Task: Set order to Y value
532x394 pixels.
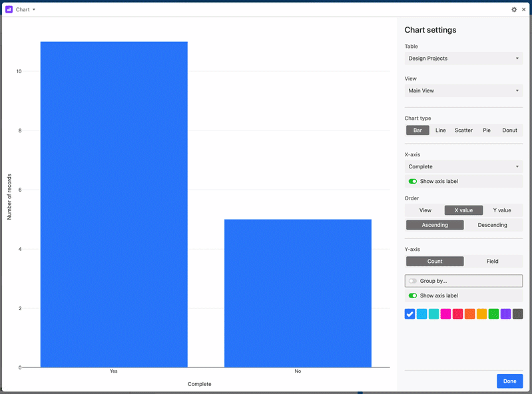Action: point(502,210)
